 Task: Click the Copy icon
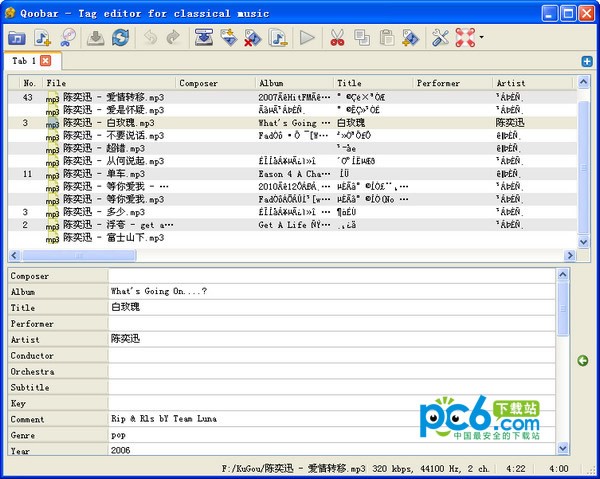pyautogui.click(x=362, y=38)
